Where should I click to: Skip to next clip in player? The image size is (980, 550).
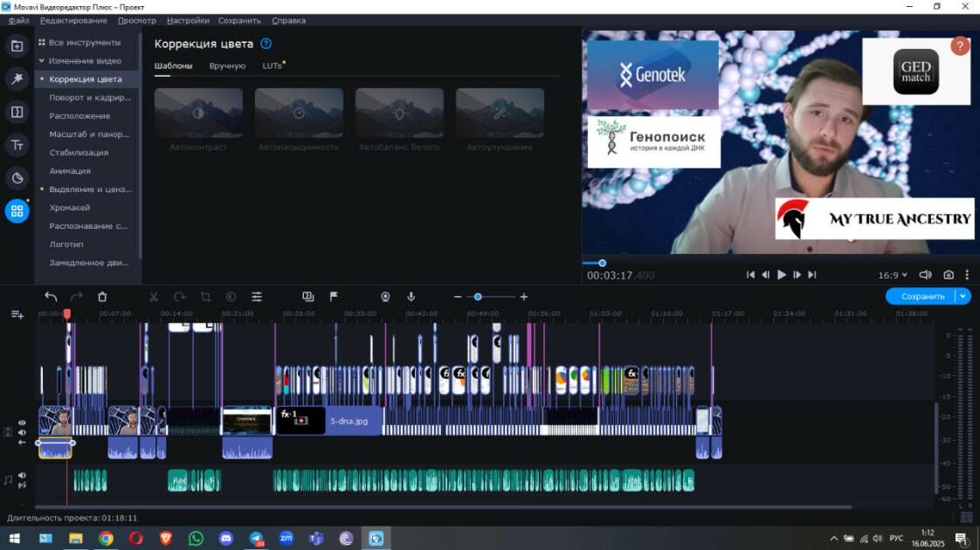(x=812, y=274)
